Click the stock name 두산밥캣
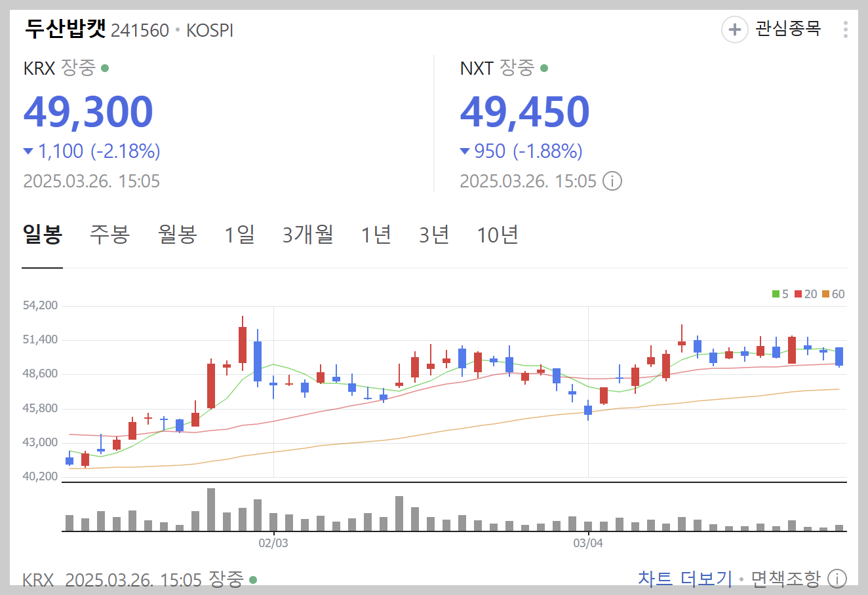The width and height of the screenshot is (868, 595). 65,29
